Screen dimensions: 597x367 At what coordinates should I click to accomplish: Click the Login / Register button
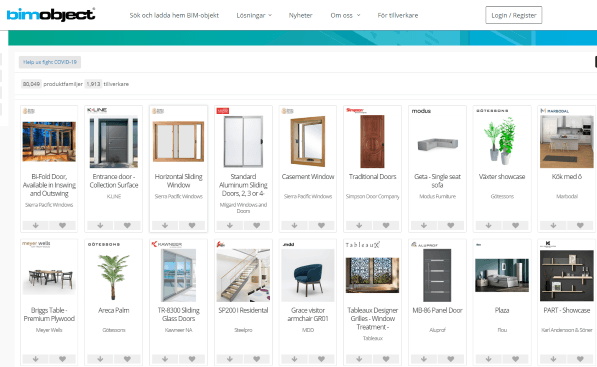point(514,15)
